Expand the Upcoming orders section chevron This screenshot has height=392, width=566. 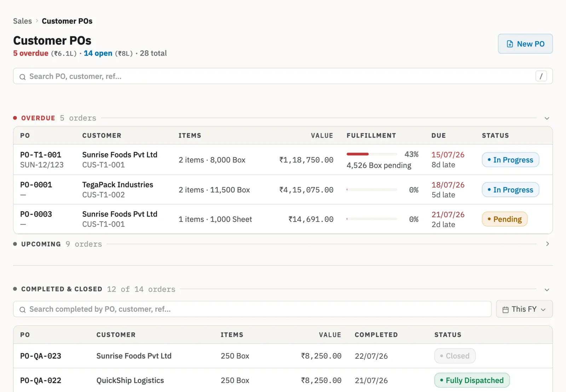tap(547, 244)
